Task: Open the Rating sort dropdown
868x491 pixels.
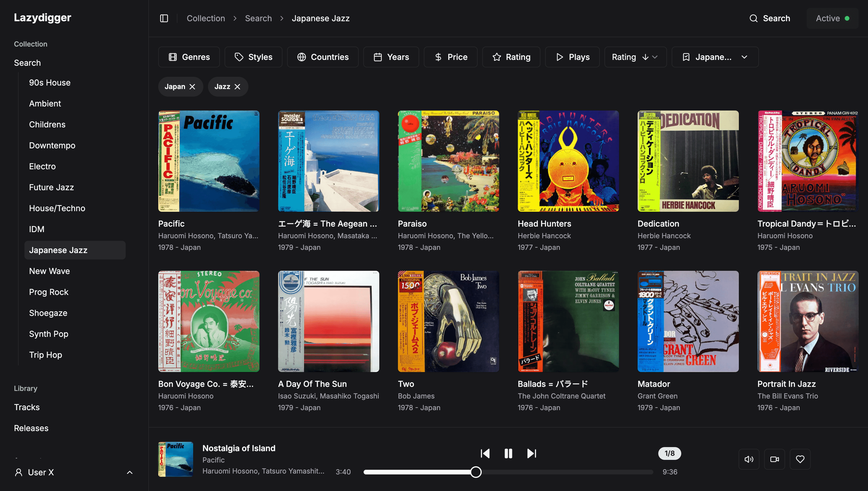Action: coord(635,57)
